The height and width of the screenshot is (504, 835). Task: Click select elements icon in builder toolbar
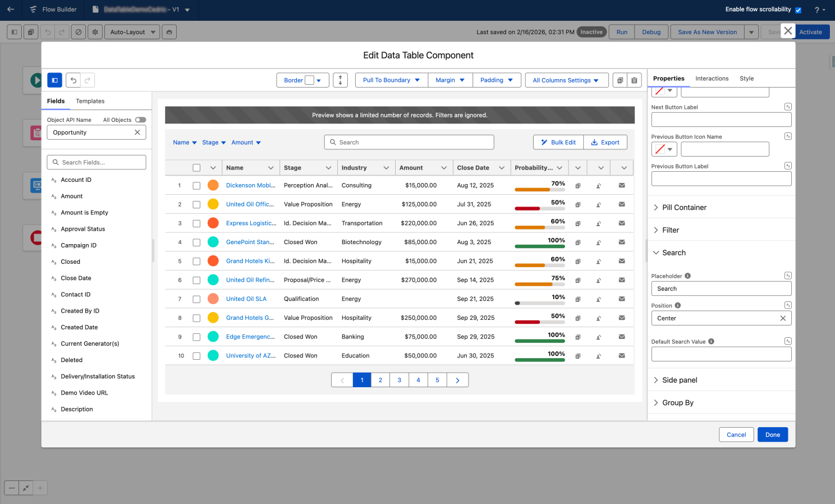pos(31,32)
